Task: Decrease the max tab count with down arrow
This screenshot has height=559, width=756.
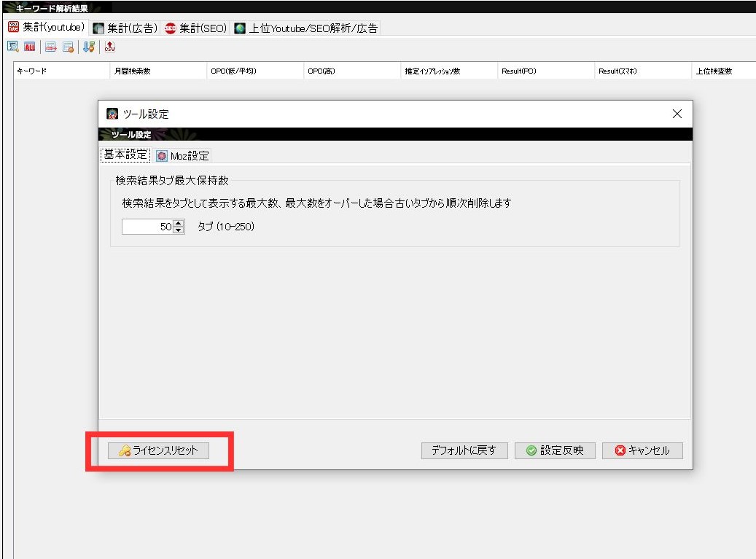Action: pos(179,230)
